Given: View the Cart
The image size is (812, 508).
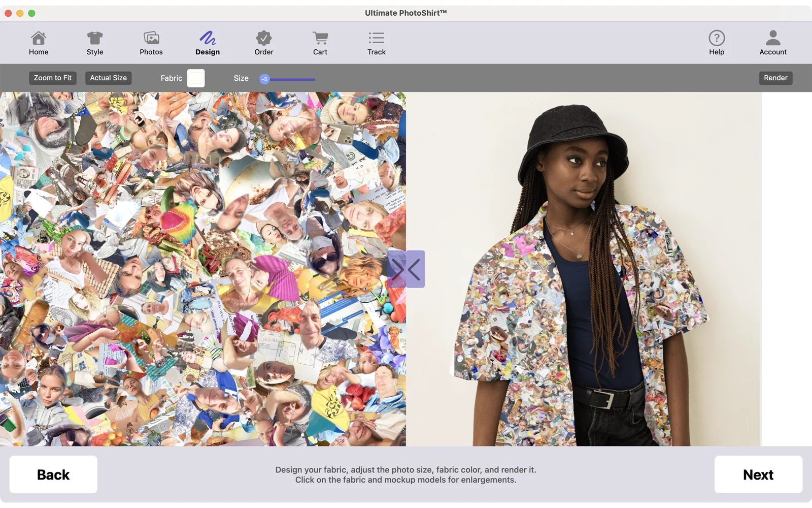Looking at the screenshot, I should (x=320, y=43).
